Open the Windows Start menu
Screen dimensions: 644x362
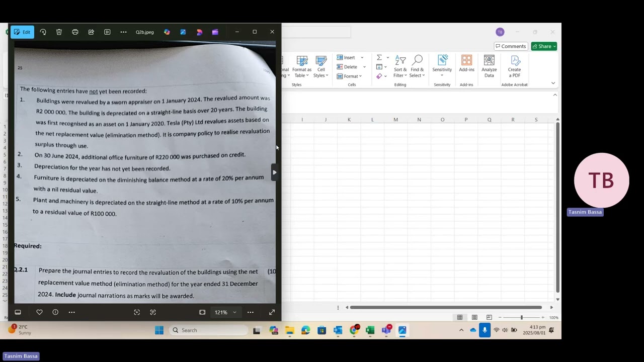click(159, 330)
